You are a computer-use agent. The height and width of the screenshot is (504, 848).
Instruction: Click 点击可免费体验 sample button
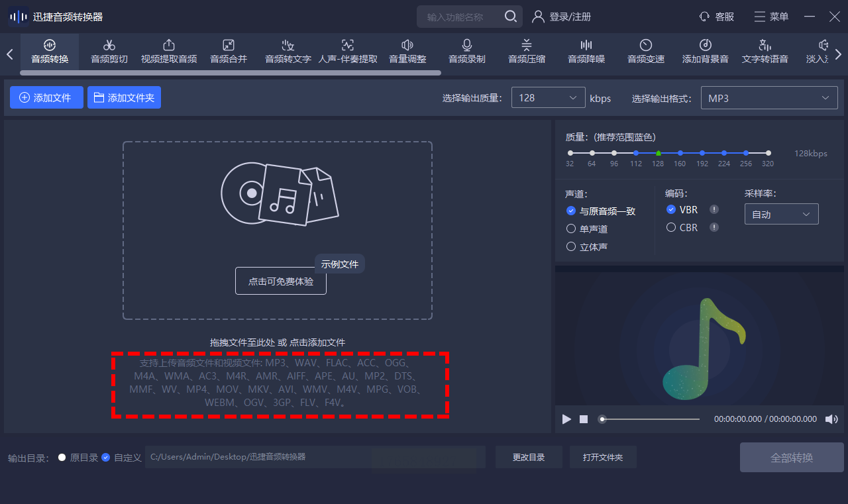(281, 281)
